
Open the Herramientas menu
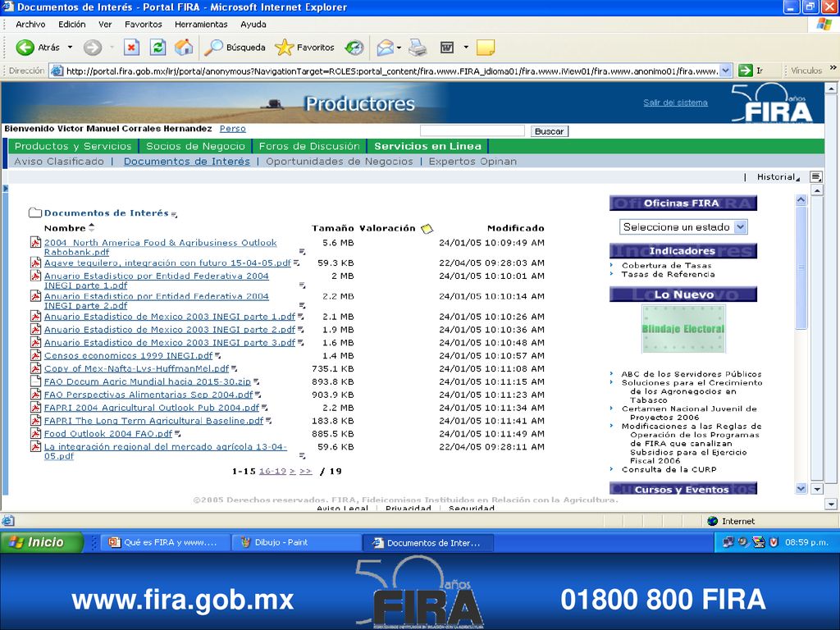[201, 25]
